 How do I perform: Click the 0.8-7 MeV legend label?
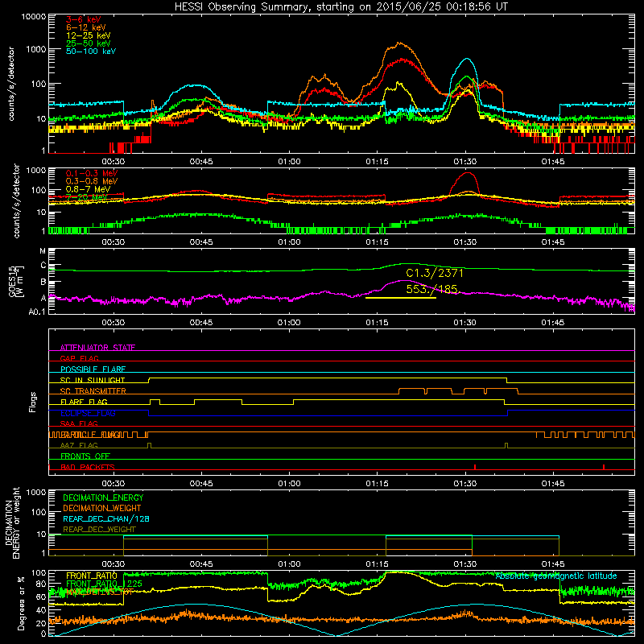(88, 189)
